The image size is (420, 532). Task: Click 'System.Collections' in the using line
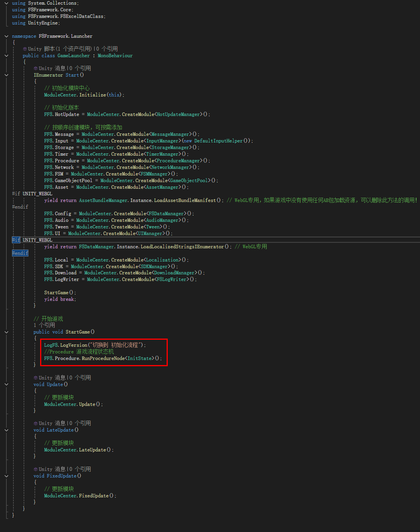click(52, 3)
